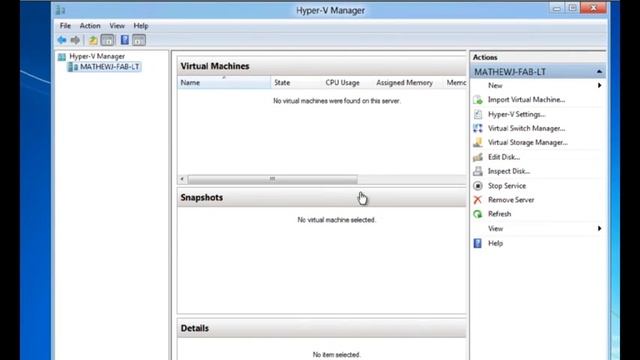Click the Hyper-V Manager tree root icon
Viewport: 640px width, 360px height.
pos(62,57)
